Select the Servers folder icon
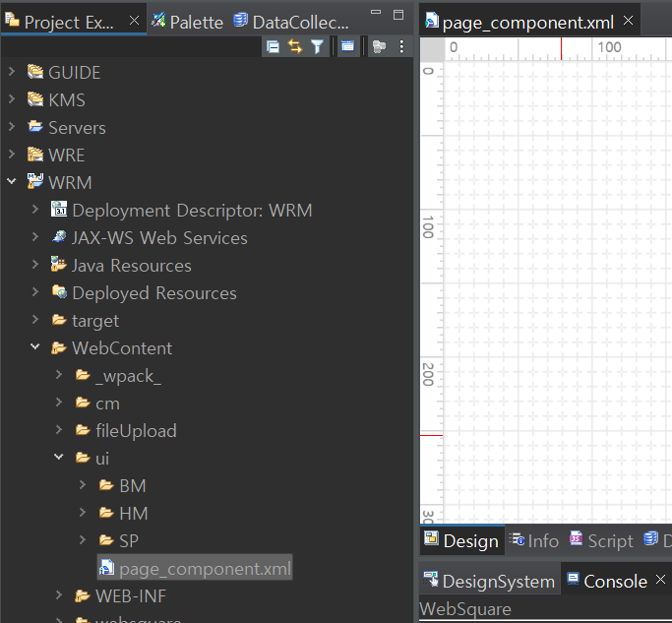The image size is (672, 623). (x=35, y=126)
